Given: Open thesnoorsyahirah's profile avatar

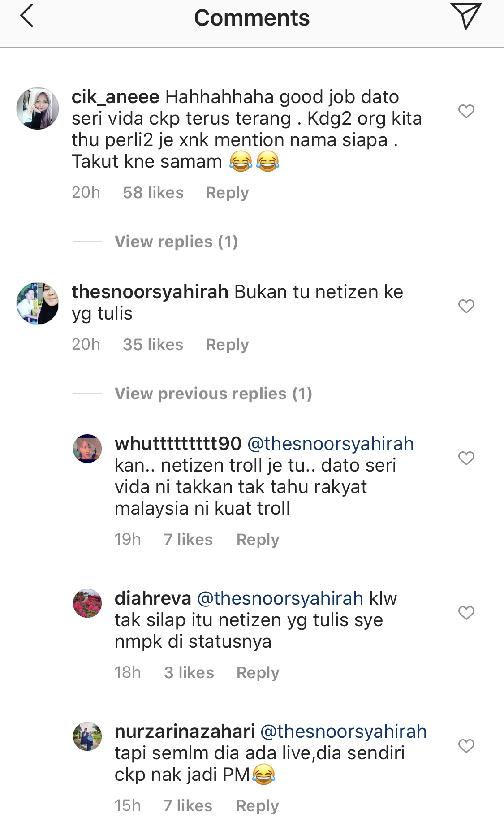Looking at the screenshot, I should [38, 303].
